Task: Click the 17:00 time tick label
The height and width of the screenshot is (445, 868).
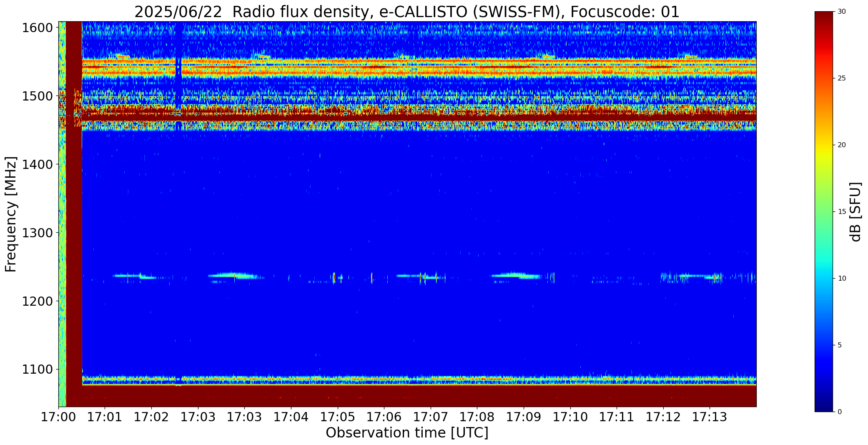Action: (58, 417)
